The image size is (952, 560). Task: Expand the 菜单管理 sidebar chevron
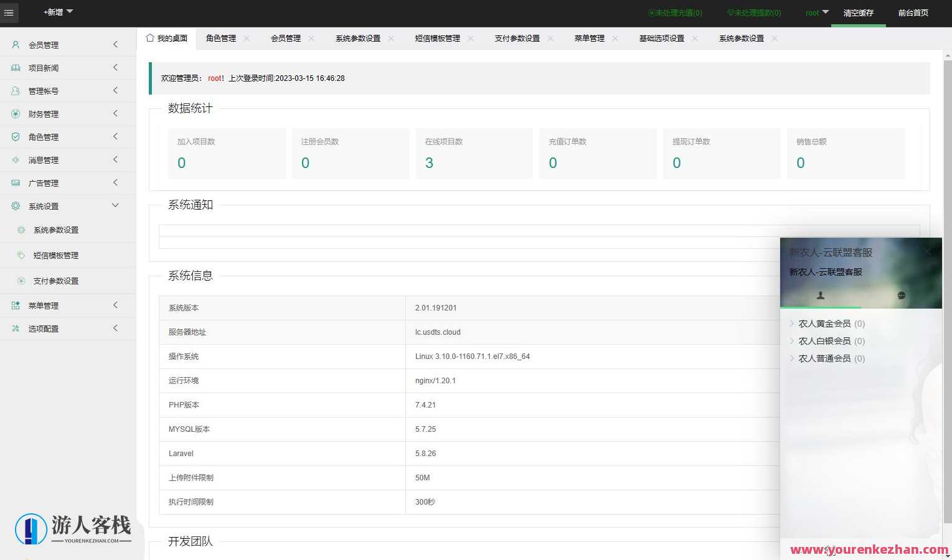115,305
